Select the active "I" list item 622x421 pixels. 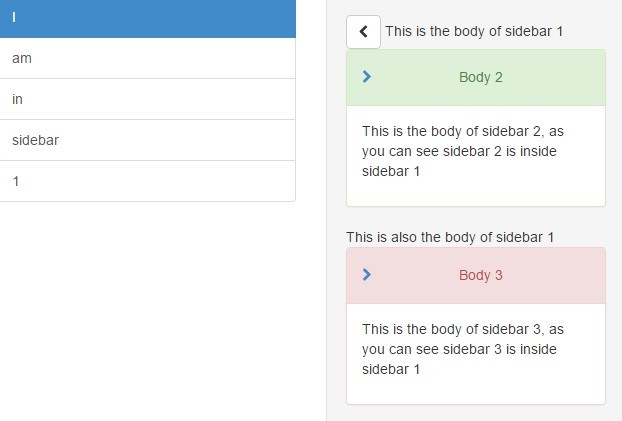[147, 18]
